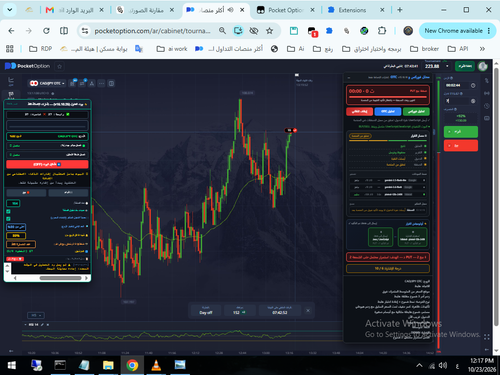Open the CAD/JPY OTC asset selector
This screenshot has width=500, height=375.
tap(47, 83)
